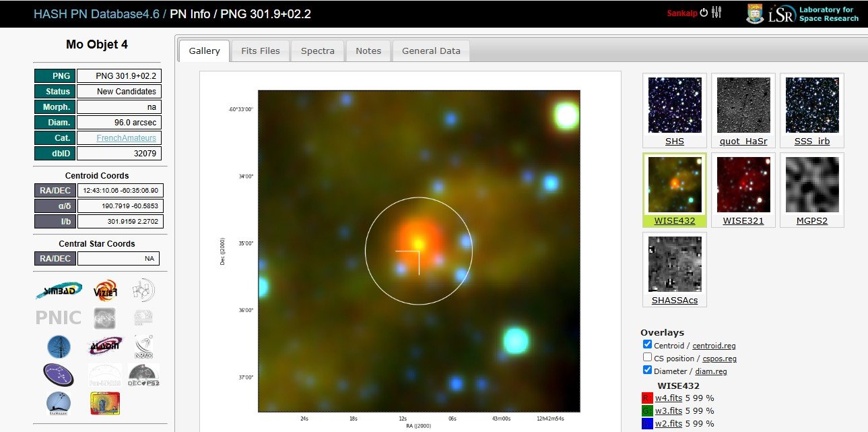Viewport: 868px width, 432px height.
Task: Open the SIMBAD database logo link
Action: 59,290
